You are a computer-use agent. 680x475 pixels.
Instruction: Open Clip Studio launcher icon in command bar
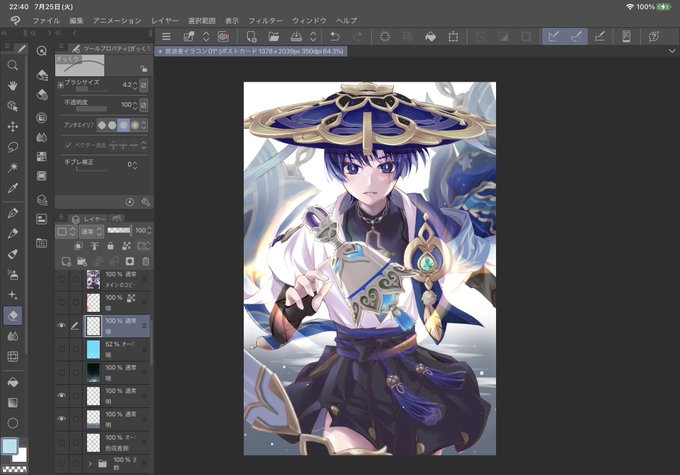click(223, 36)
